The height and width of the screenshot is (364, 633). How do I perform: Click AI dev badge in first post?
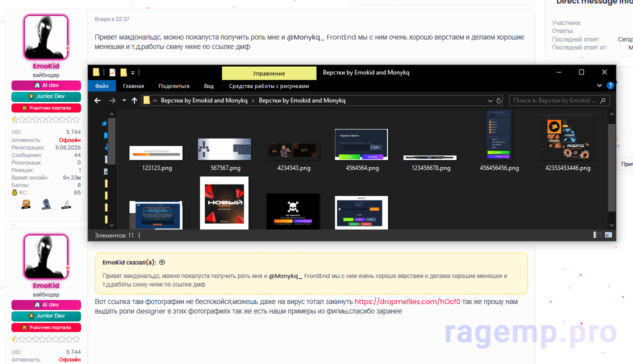pyautogui.click(x=46, y=85)
